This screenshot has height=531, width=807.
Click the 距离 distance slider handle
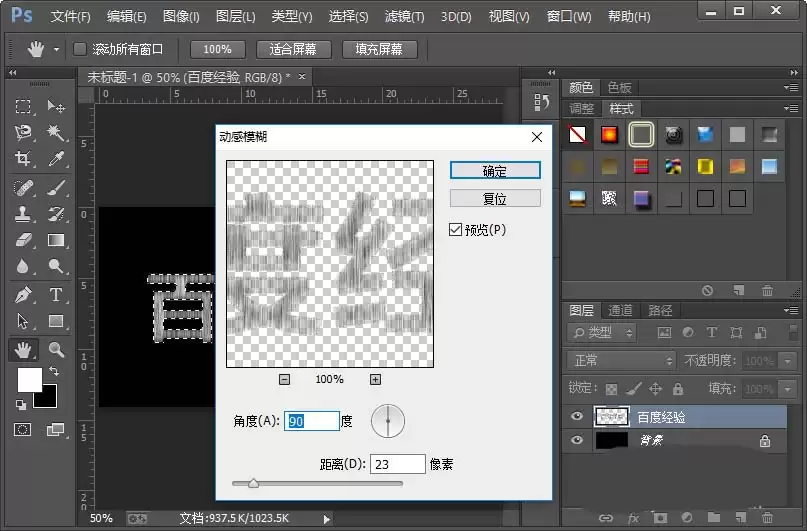253,483
